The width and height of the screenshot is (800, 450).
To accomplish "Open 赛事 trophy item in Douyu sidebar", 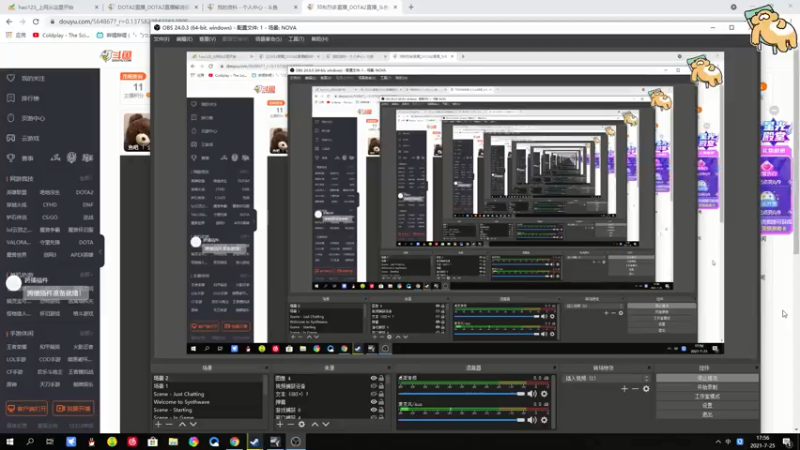I will (x=20, y=158).
